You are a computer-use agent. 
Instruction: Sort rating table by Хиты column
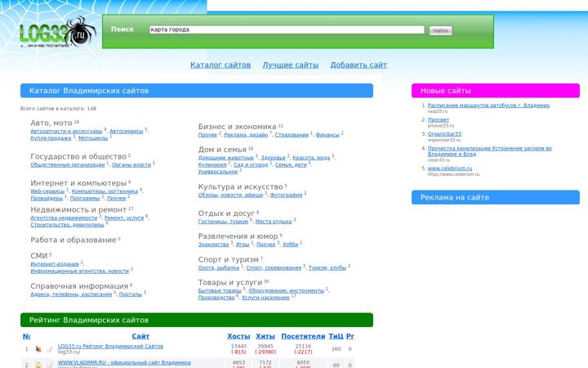265,336
